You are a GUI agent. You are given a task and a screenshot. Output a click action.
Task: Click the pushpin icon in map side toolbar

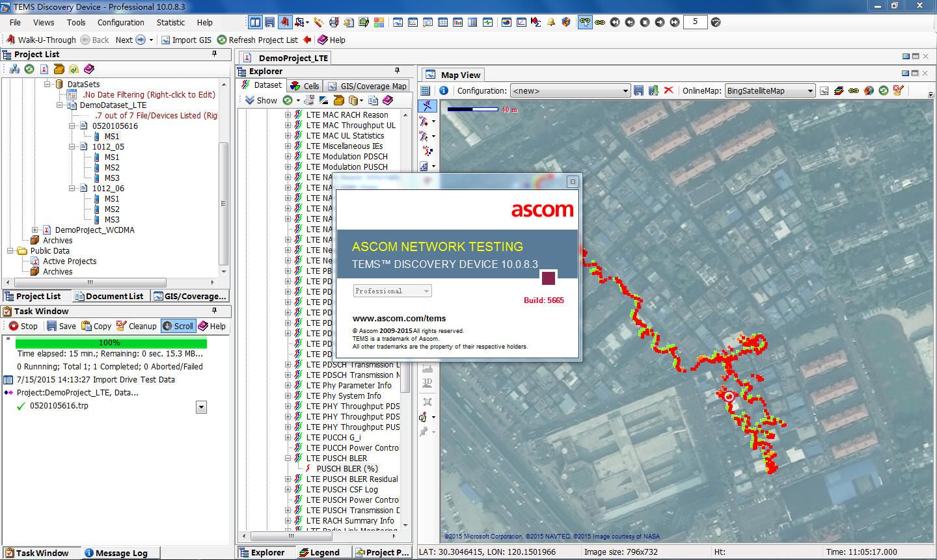[425, 431]
